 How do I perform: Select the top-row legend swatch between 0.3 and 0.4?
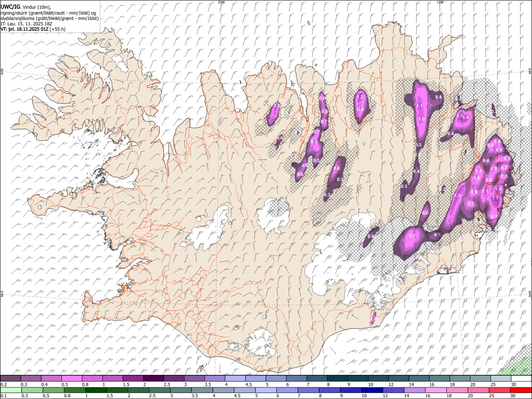(31, 378)
